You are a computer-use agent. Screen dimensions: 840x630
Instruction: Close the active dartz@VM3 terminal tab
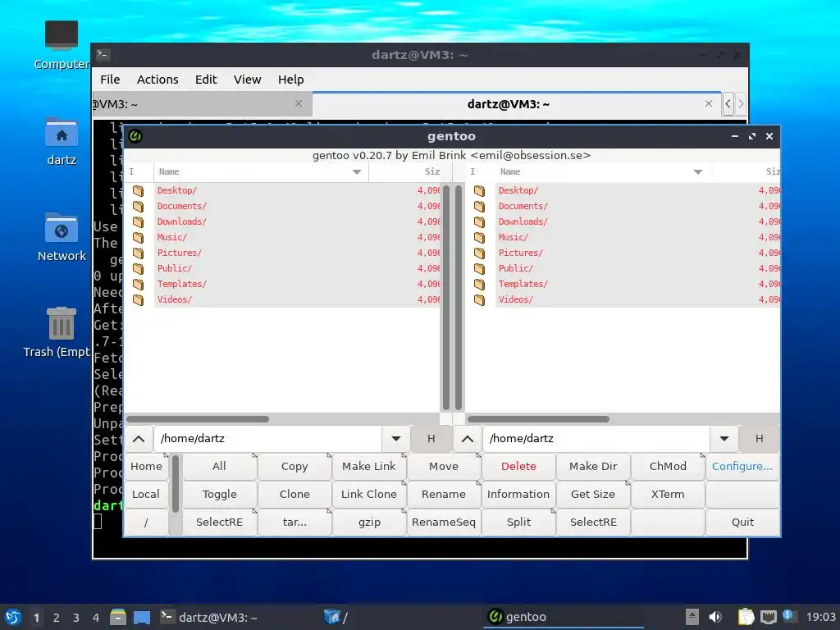[x=709, y=103]
